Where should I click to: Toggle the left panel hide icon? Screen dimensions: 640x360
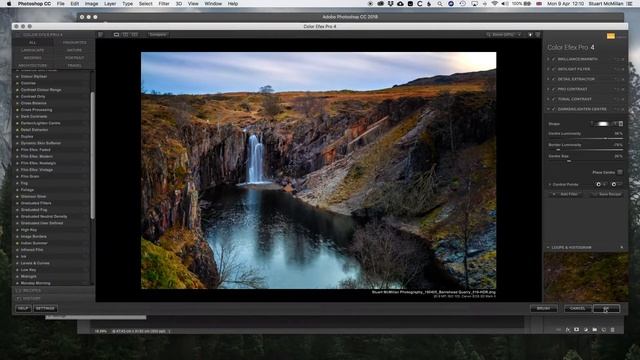(x=100, y=35)
